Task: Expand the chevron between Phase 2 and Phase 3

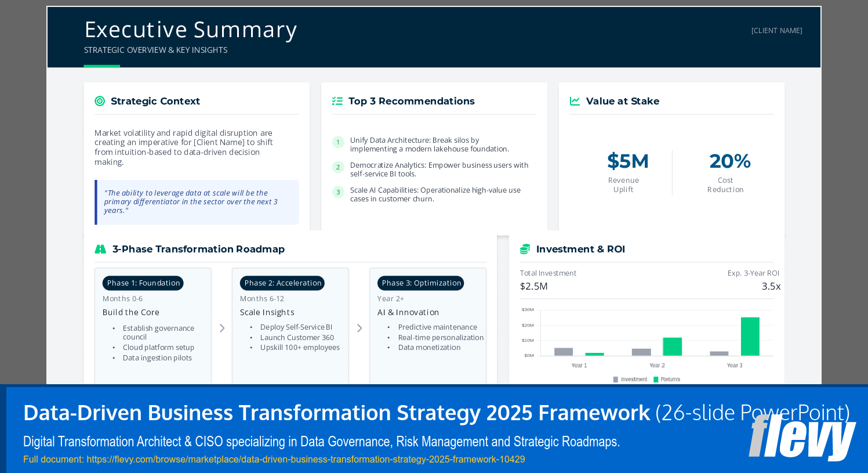Action: [359, 328]
